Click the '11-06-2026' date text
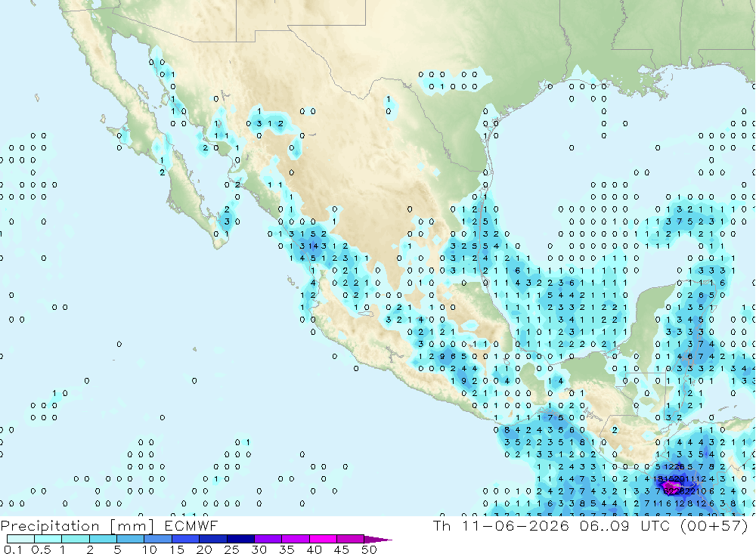 (x=516, y=525)
